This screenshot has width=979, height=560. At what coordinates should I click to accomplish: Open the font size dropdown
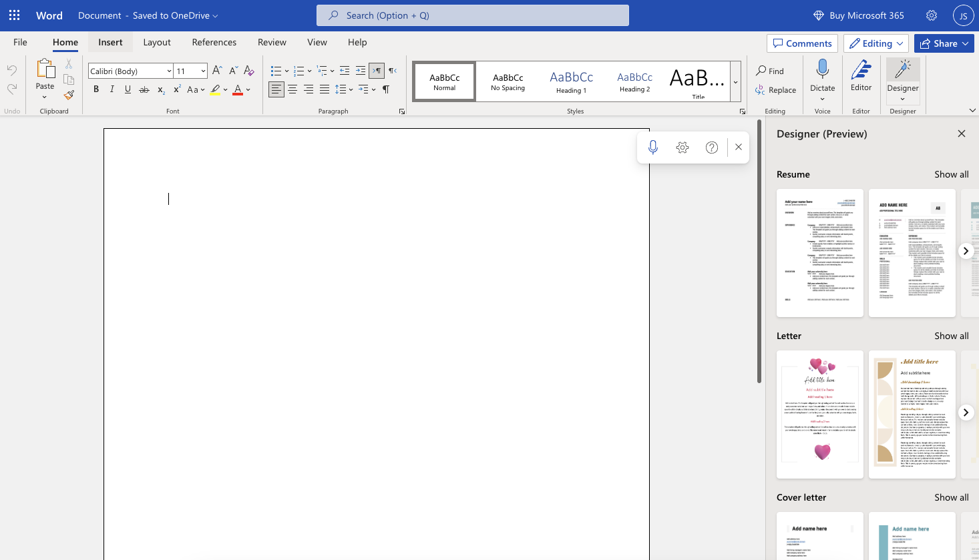[x=203, y=71]
